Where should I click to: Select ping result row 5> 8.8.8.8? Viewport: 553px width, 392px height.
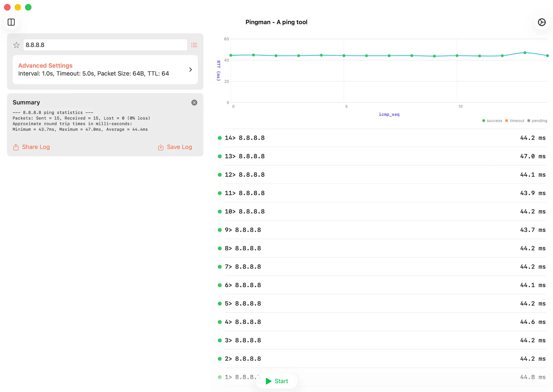click(x=382, y=304)
